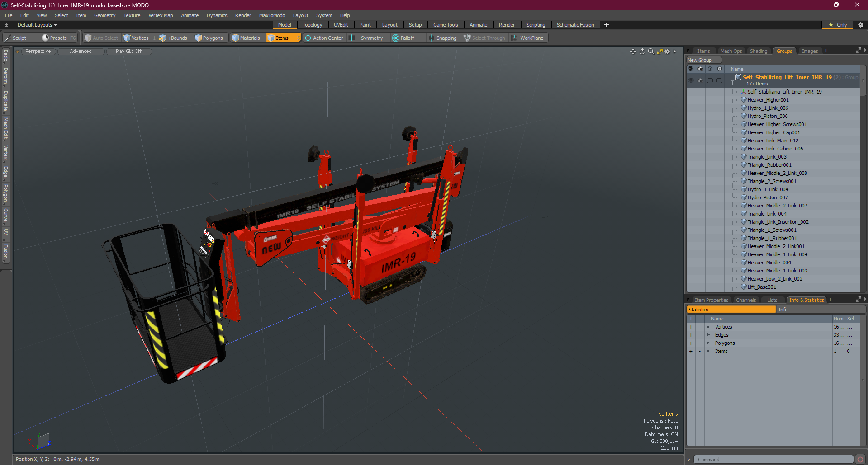Toggle visibility eye of the Self_Stabilizing group

coord(691,80)
